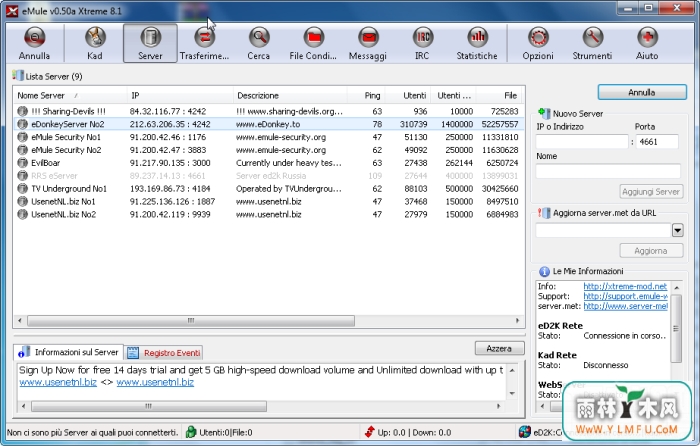Open the Messaggi messages icon
Viewport: 700px width, 446px height.
pyautogui.click(x=368, y=38)
